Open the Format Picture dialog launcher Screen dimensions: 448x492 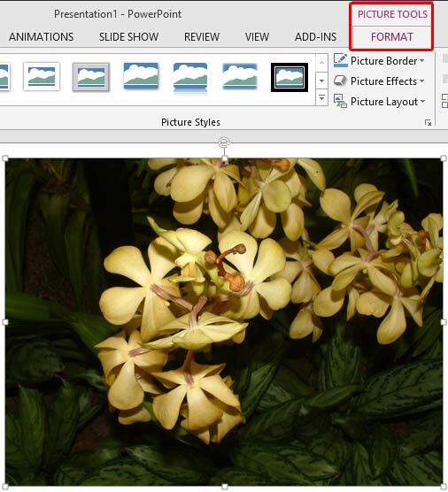428,123
